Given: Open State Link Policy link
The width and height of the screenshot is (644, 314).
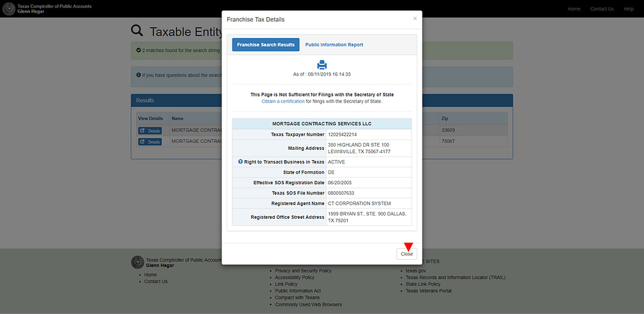Looking at the screenshot, I should [x=423, y=284].
